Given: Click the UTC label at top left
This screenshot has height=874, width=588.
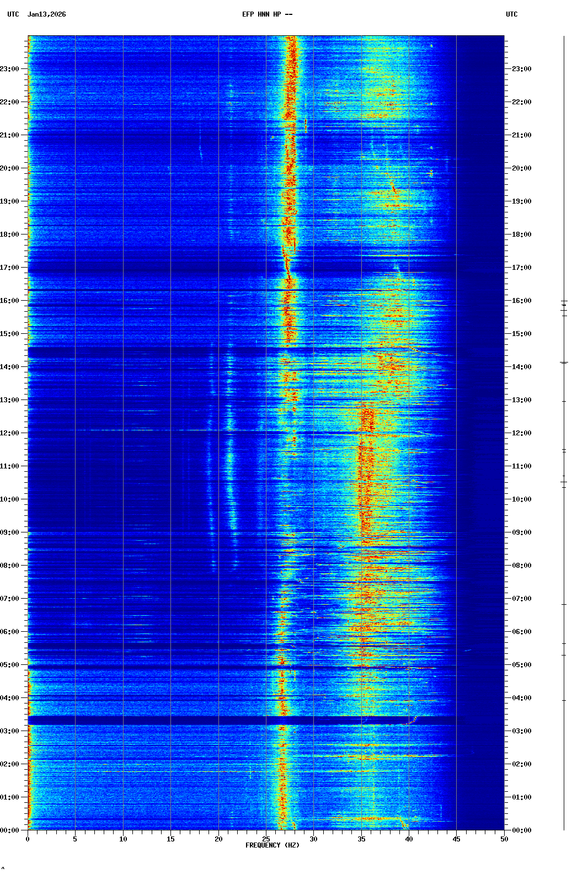Looking at the screenshot, I should click(13, 14).
